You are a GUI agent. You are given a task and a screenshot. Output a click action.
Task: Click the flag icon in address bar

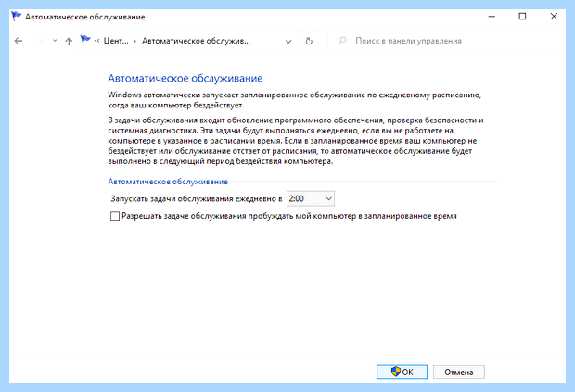[85, 40]
